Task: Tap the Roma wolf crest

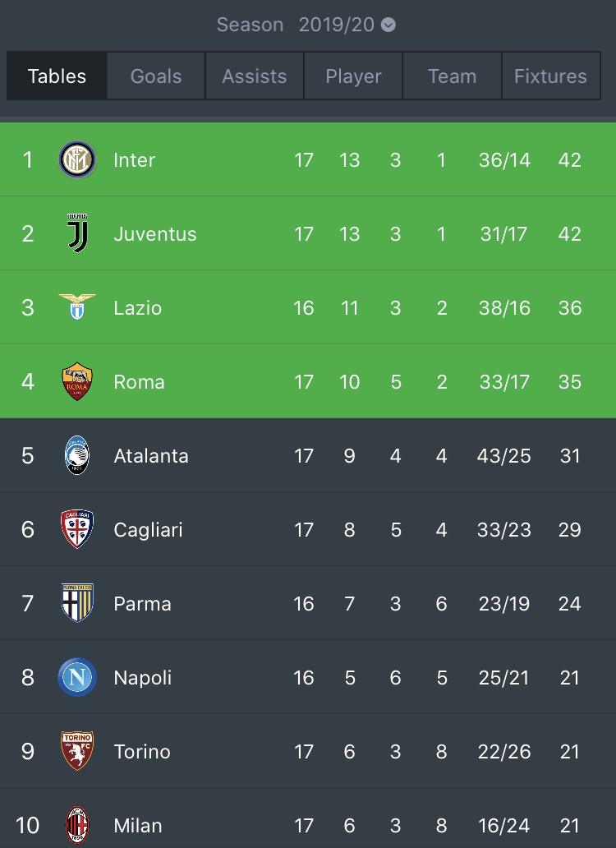Action: (77, 381)
